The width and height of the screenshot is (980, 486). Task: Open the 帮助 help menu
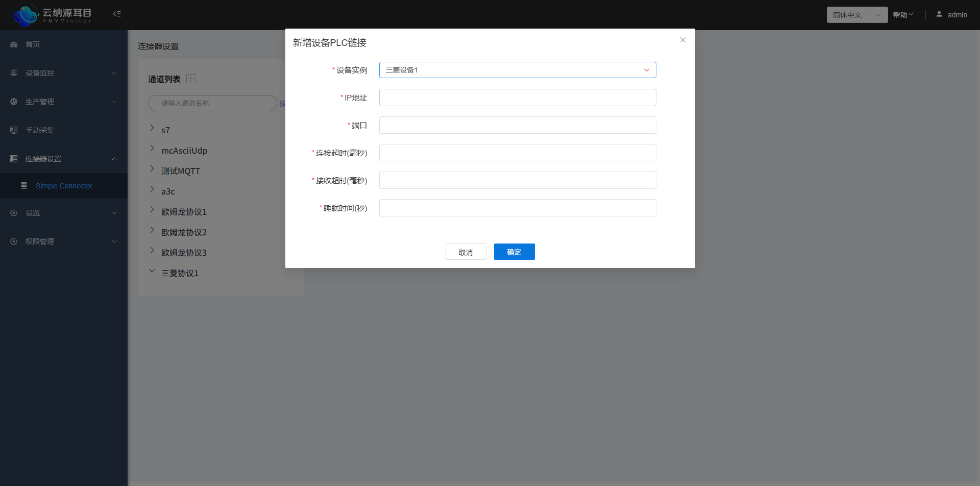click(903, 15)
